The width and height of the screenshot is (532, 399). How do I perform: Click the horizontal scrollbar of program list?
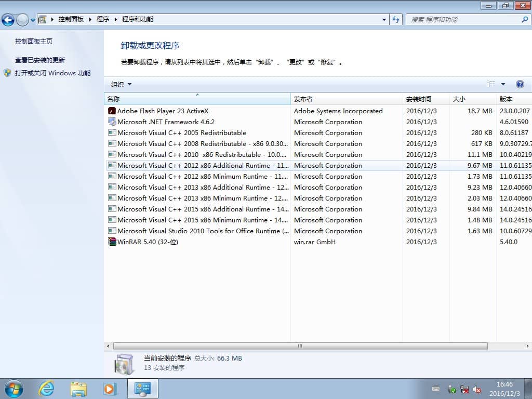point(300,346)
